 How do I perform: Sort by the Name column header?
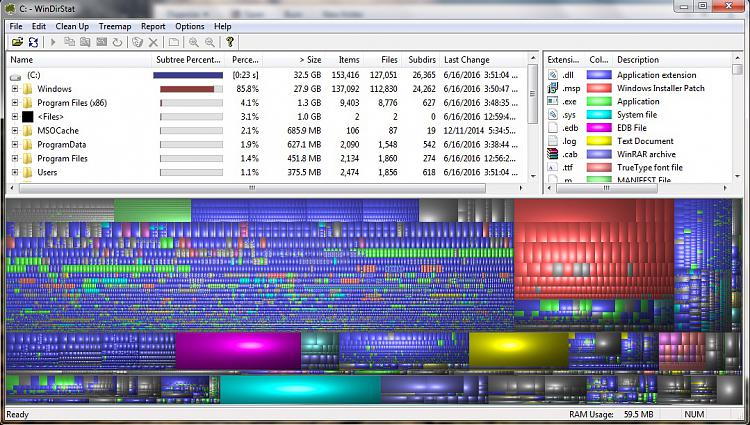[79, 60]
